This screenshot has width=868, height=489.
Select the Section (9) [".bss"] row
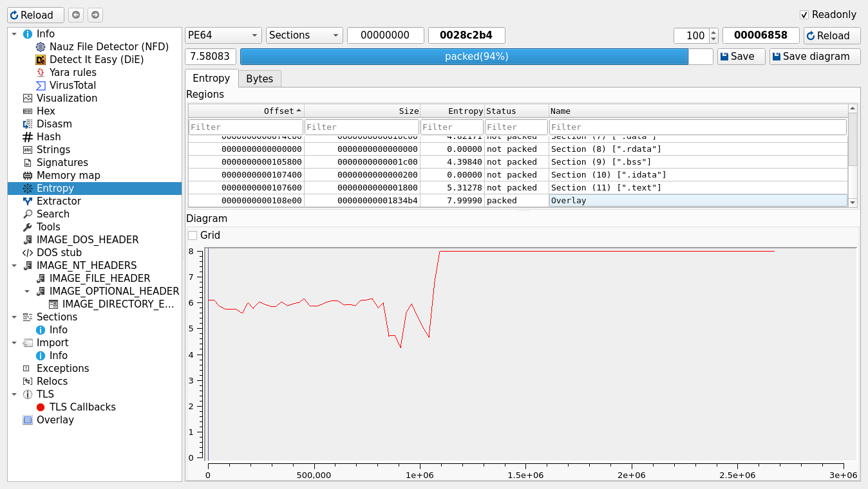pyautogui.click(x=518, y=162)
